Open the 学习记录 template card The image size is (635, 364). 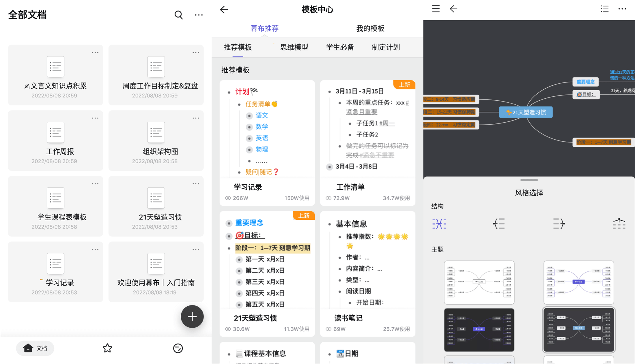267,143
